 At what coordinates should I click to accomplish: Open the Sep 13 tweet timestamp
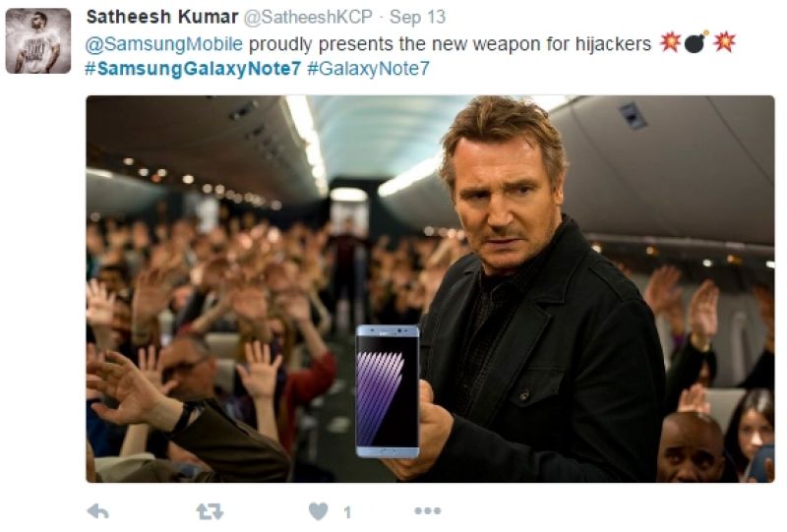pyautogui.click(x=417, y=17)
